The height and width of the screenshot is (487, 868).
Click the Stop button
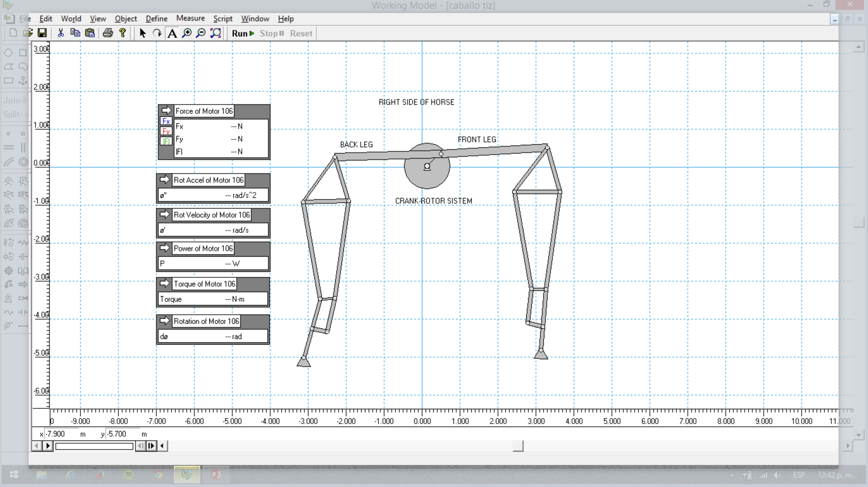[x=272, y=33]
